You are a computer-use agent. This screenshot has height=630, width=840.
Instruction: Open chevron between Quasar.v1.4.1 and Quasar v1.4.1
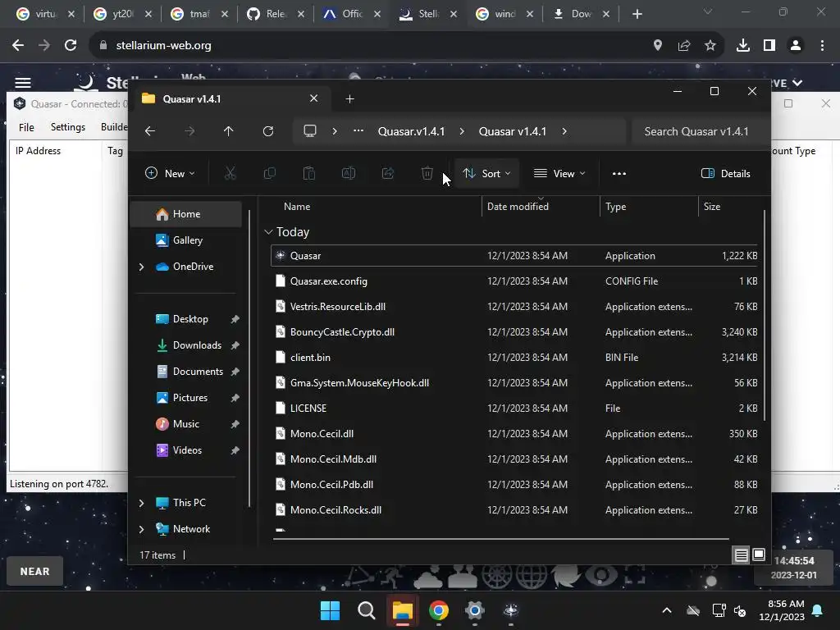click(x=462, y=131)
